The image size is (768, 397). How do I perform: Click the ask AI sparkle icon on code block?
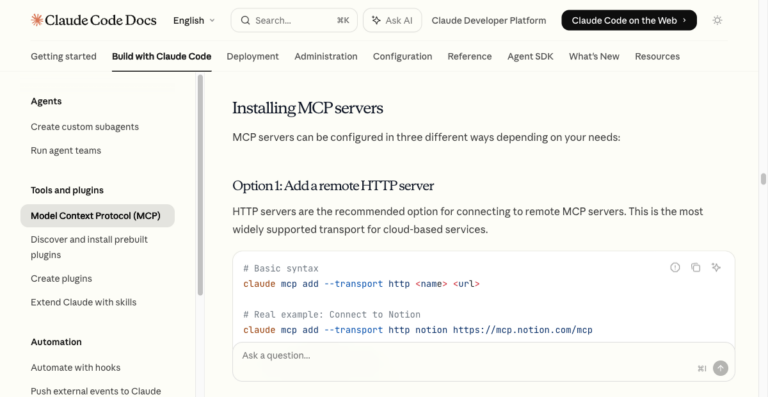click(716, 267)
